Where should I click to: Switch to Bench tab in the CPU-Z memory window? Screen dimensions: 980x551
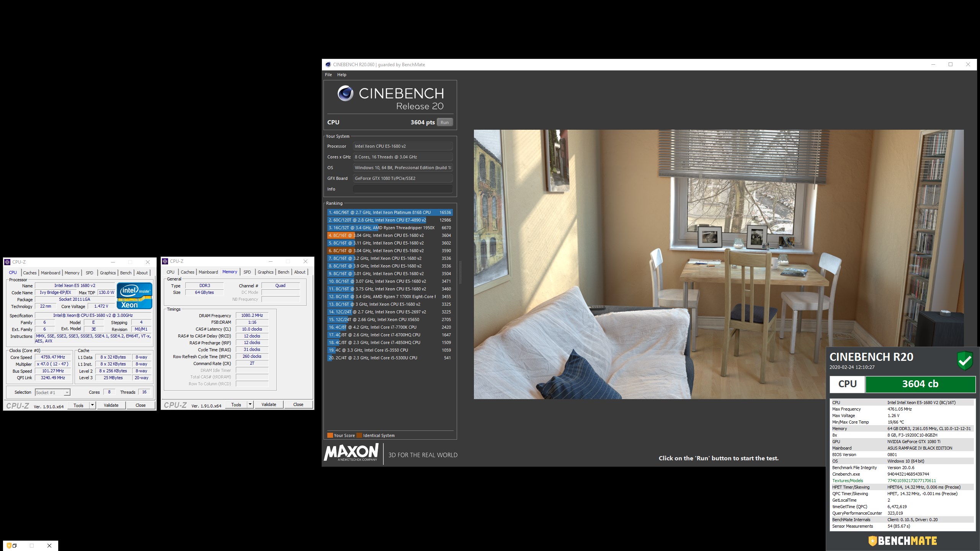point(283,272)
